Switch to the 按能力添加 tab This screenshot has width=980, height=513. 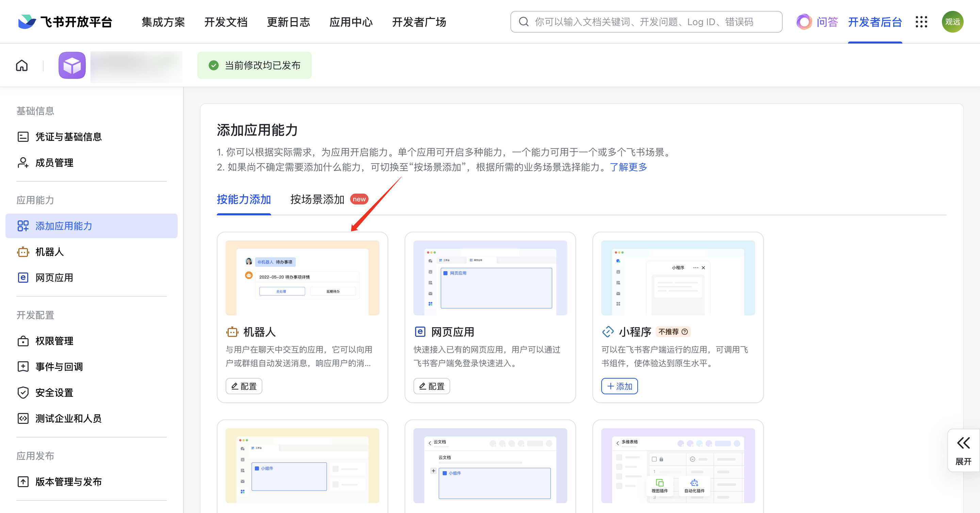244,199
